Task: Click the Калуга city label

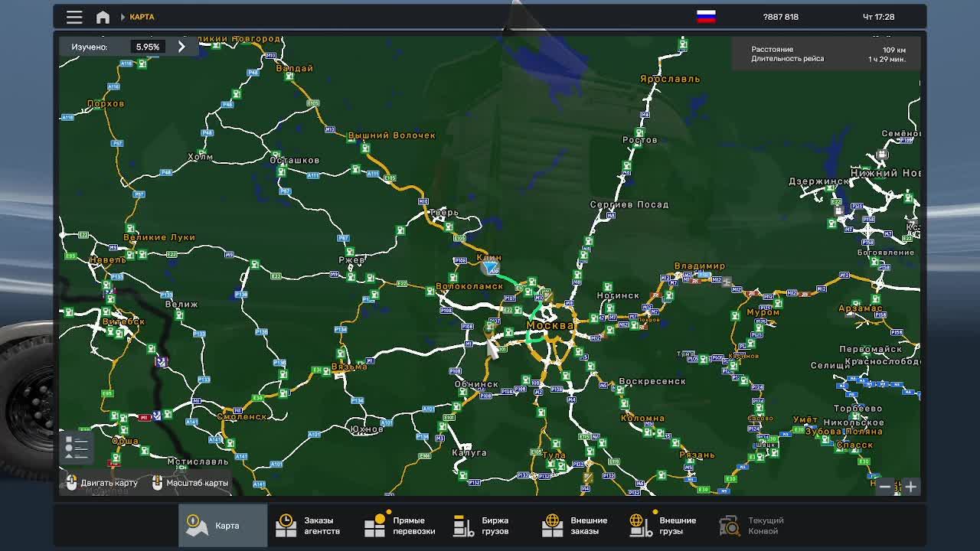Action: (x=469, y=452)
